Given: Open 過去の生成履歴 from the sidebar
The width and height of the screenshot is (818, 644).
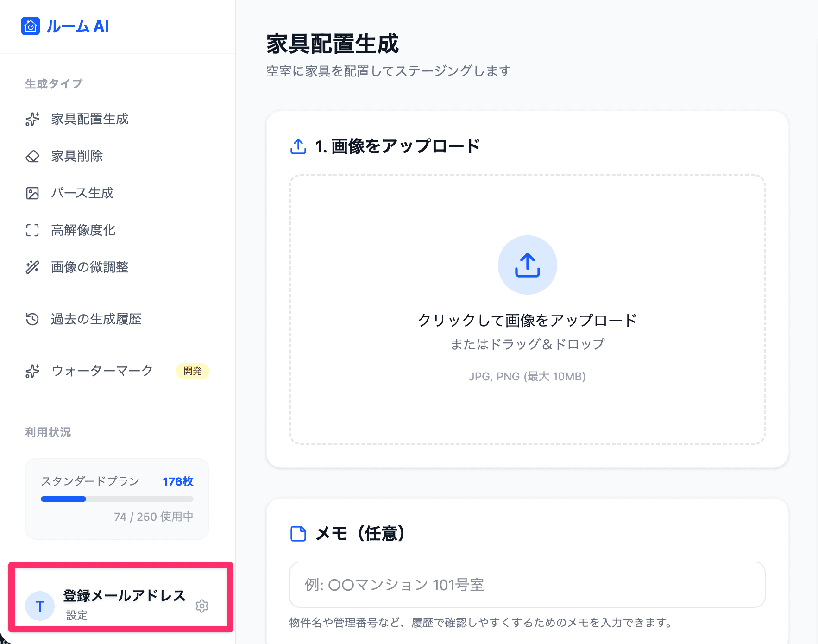Looking at the screenshot, I should (x=96, y=319).
